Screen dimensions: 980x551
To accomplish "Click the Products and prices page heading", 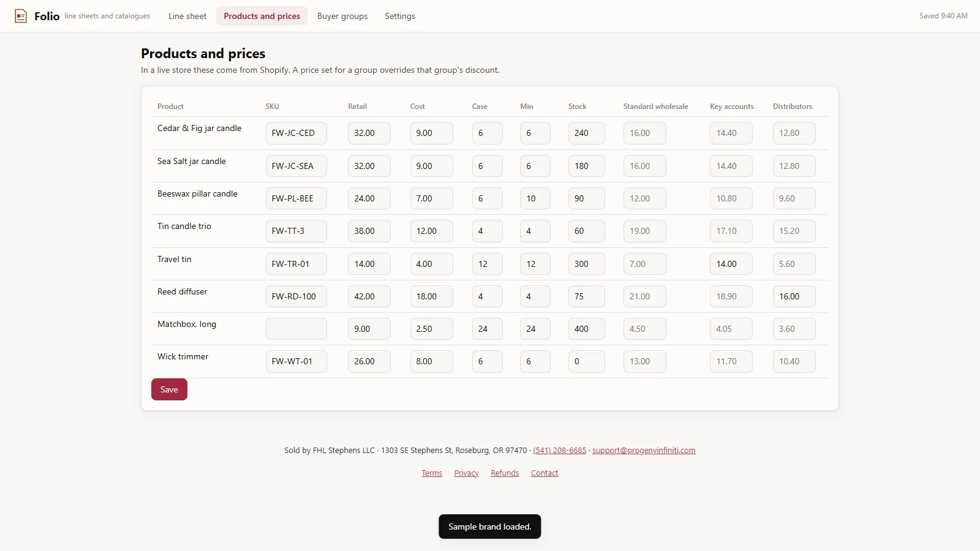I will tap(203, 53).
